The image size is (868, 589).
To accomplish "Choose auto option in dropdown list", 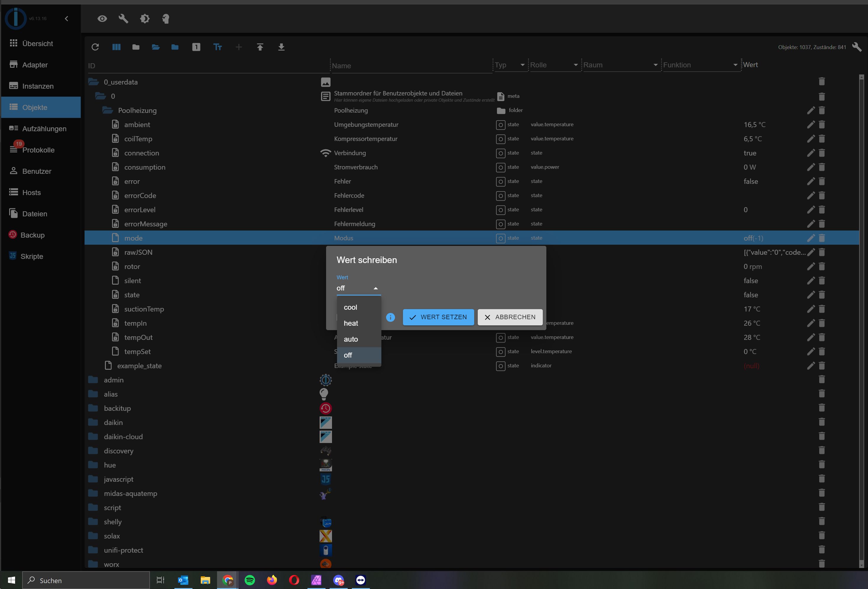I will tap(351, 339).
